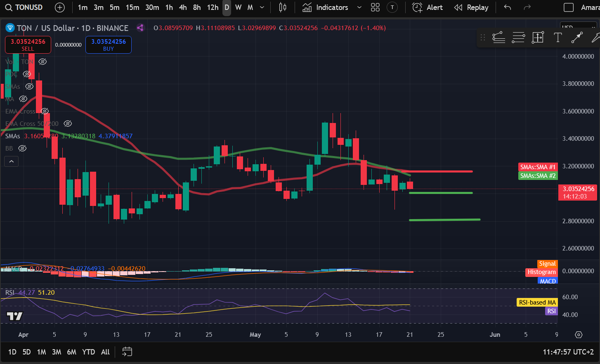Add a symbol to compare with plus icon
The width and height of the screenshot is (600, 364).
[60, 7]
